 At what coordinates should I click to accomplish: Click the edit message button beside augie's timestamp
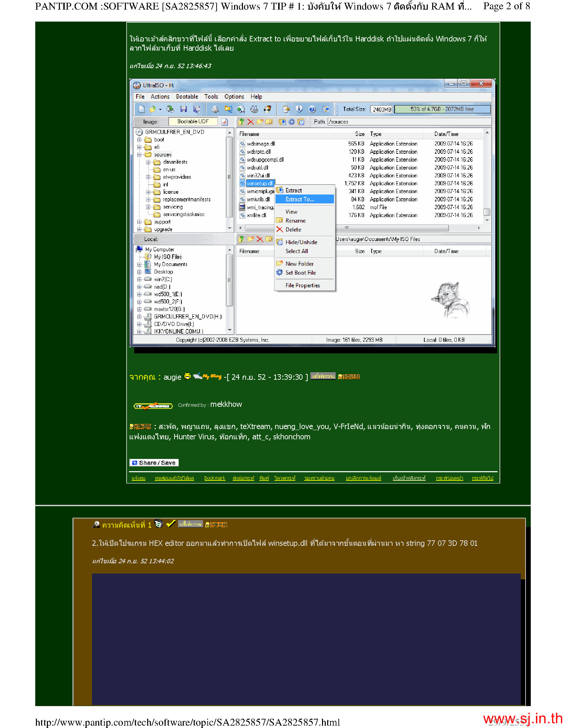pyautogui.click(x=323, y=376)
